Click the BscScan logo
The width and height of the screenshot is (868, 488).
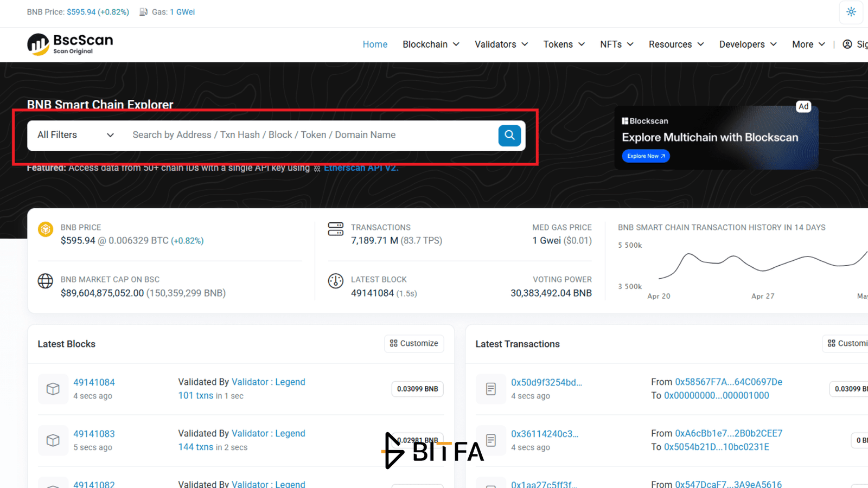tap(70, 44)
